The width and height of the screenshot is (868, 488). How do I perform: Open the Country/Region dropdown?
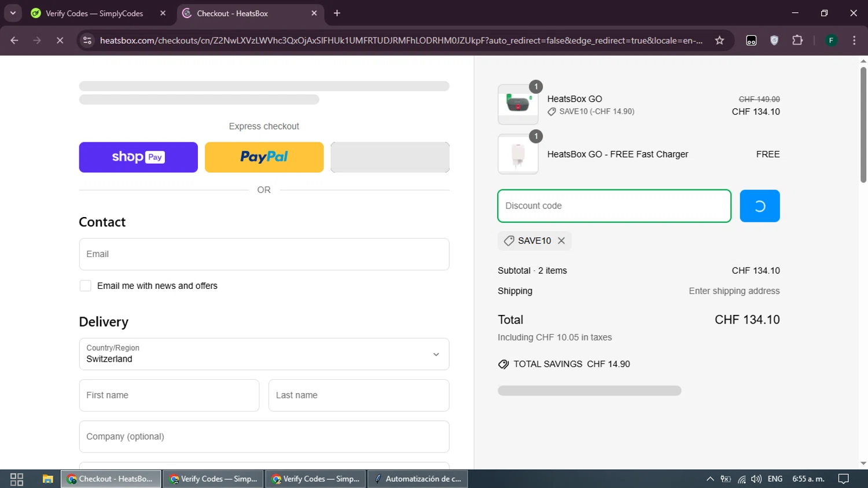[264, 354]
